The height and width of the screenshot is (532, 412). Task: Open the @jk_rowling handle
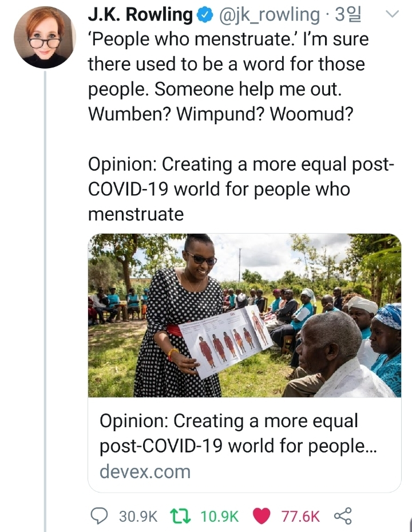click(x=270, y=15)
